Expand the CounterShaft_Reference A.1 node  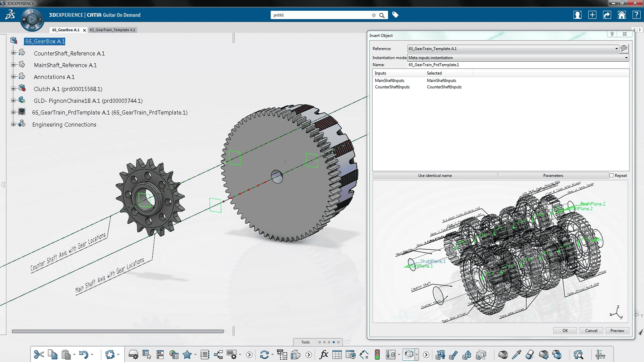[x=13, y=53]
